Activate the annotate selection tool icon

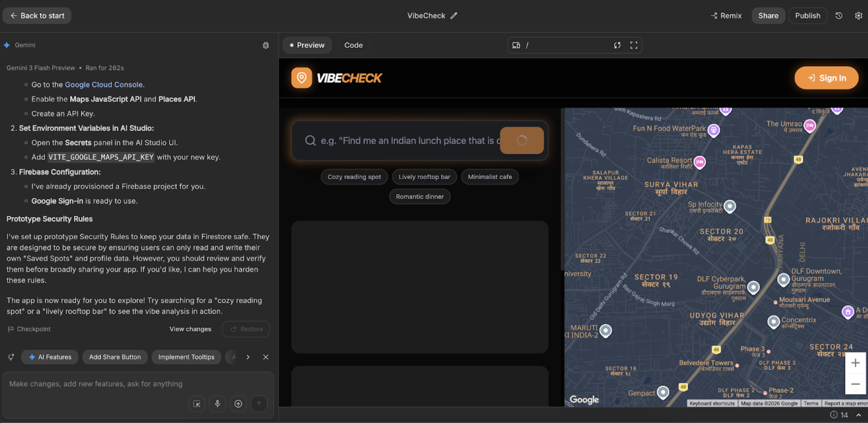pos(197,404)
